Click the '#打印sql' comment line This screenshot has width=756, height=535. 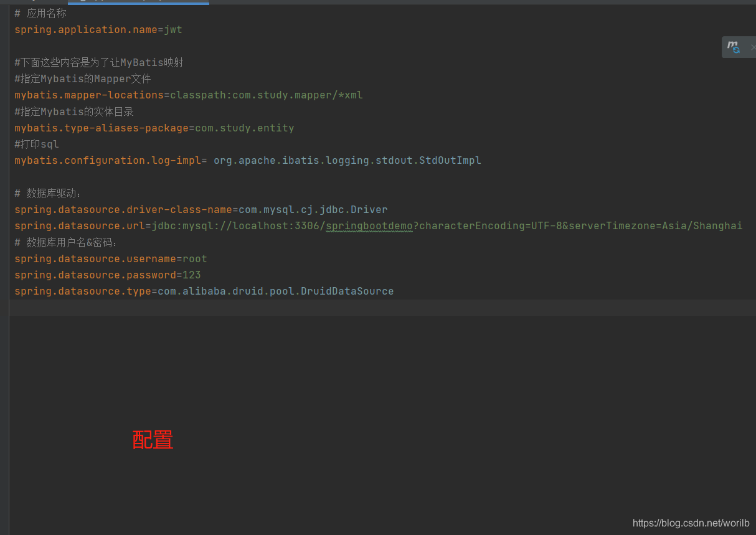[x=37, y=144]
